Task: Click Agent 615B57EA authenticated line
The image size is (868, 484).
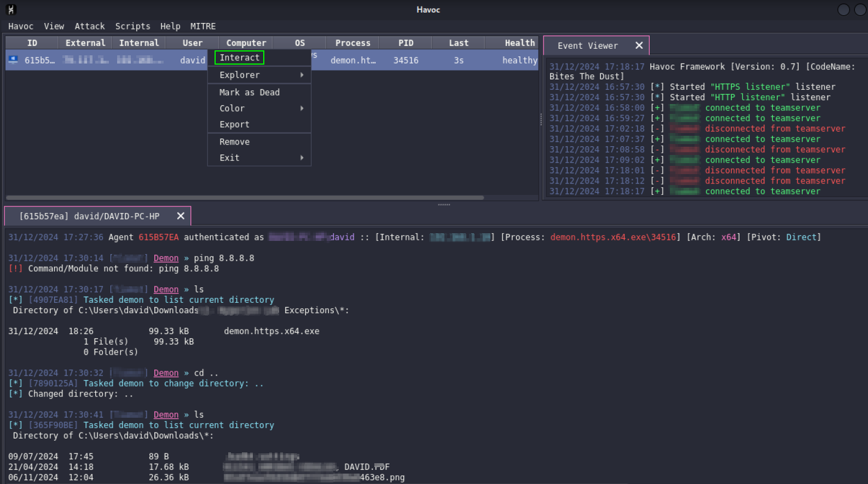Action: [x=414, y=238]
